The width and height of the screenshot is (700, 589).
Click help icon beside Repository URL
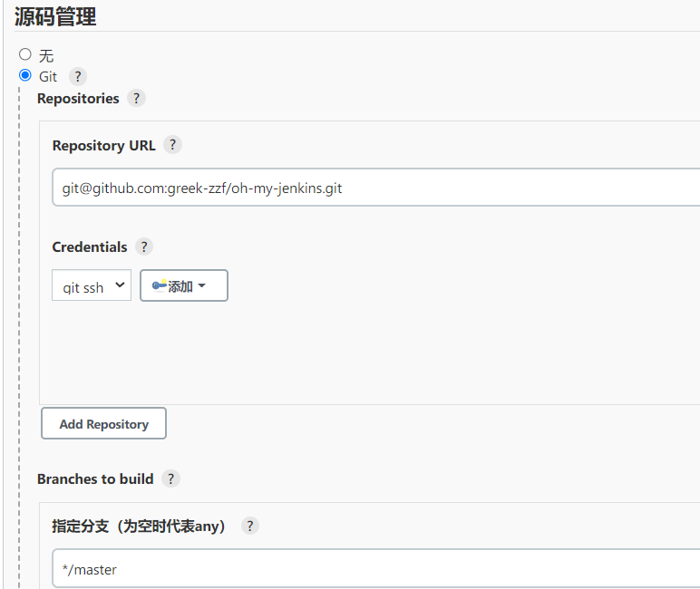tap(172, 145)
